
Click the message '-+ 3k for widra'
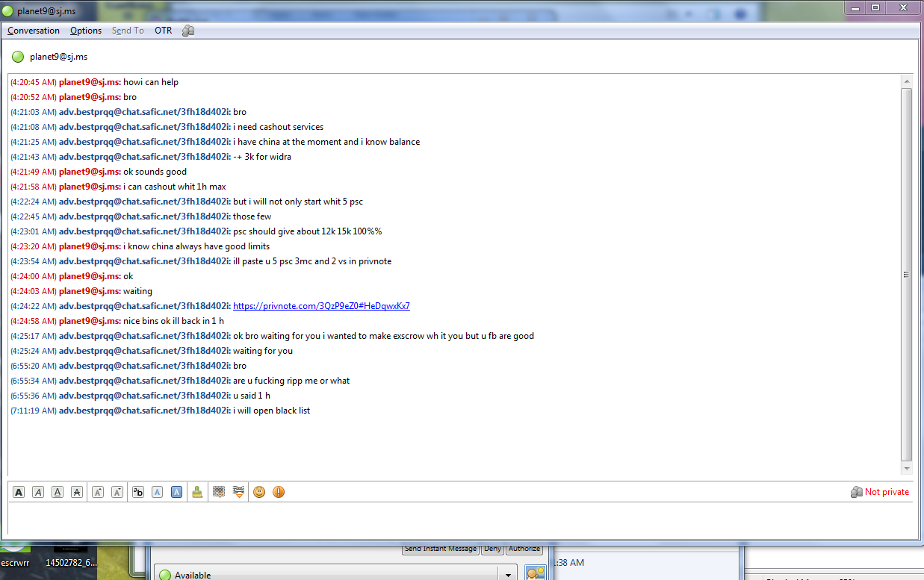tap(262, 157)
